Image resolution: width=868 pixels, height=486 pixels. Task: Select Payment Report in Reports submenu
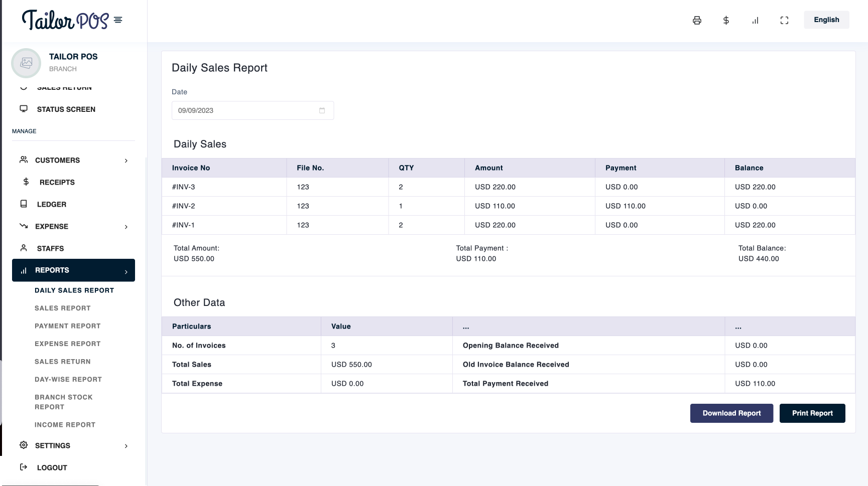(x=68, y=326)
